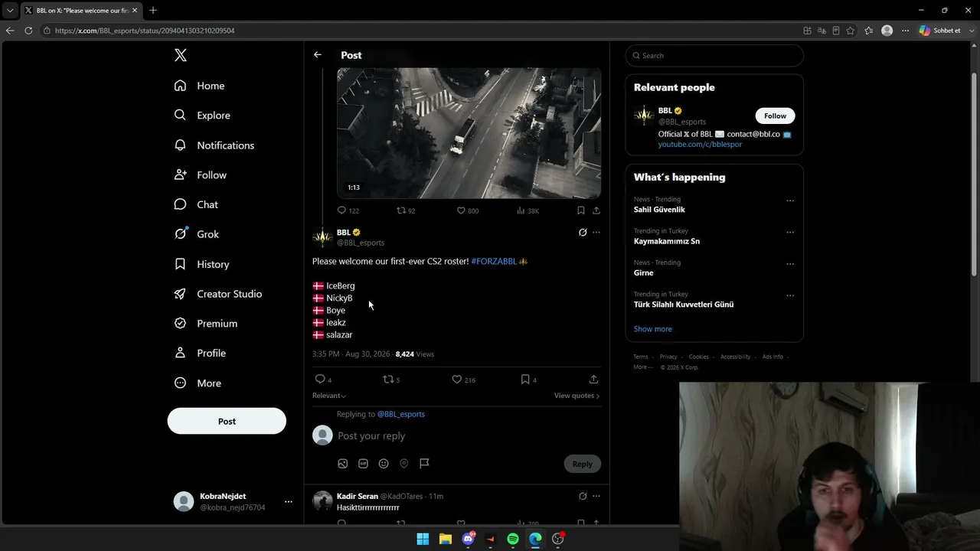Bookmark the CS2 roster post
This screenshot has height=551, width=980.
coord(528,380)
